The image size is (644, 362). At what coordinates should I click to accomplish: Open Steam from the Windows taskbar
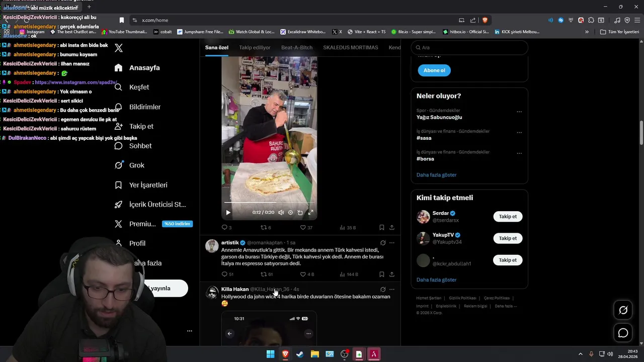[300, 354]
